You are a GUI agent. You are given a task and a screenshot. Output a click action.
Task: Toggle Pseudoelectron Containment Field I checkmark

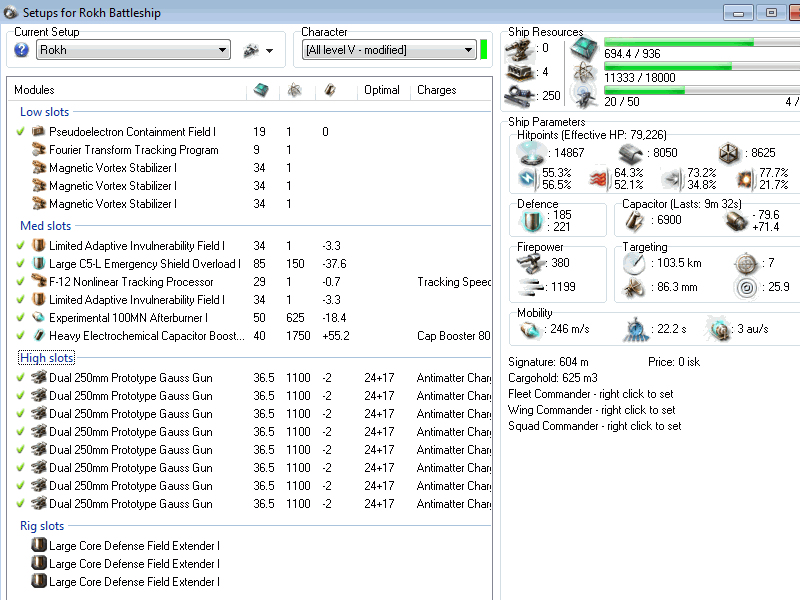tap(20, 132)
